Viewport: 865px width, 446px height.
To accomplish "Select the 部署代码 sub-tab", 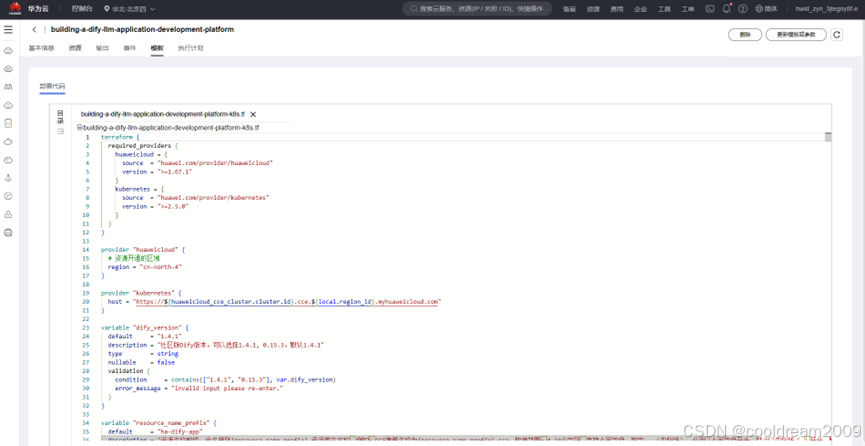I will click(x=52, y=87).
